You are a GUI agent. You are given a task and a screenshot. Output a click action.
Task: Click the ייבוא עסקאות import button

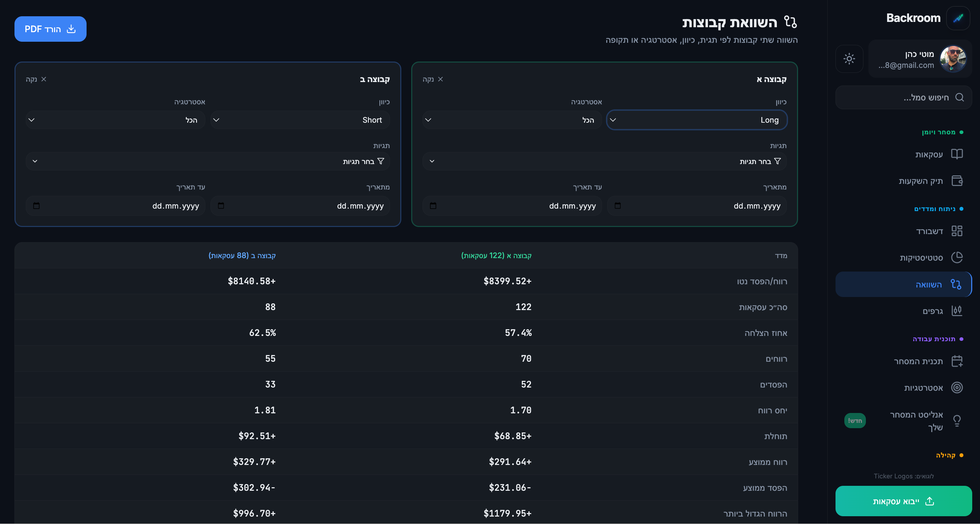click(904, 501)
